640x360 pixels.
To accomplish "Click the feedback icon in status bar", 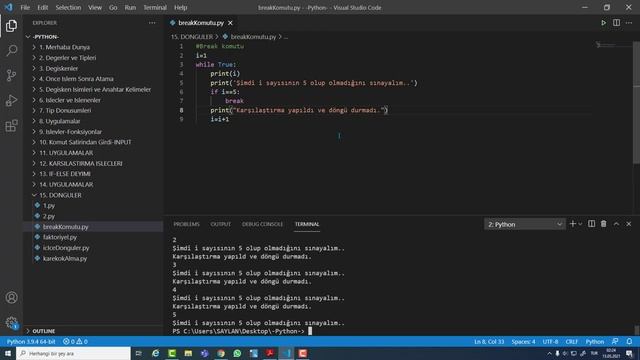I will point(615,341).
